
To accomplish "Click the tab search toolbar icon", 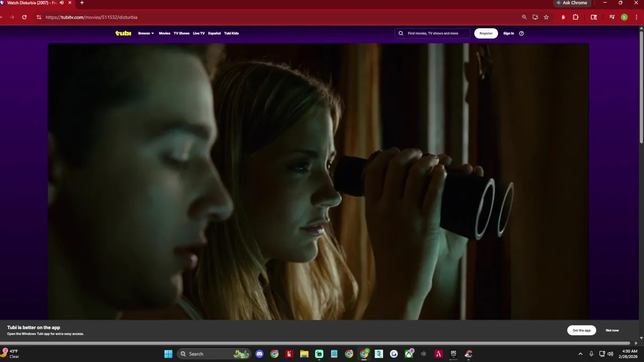I will [594, 17].
